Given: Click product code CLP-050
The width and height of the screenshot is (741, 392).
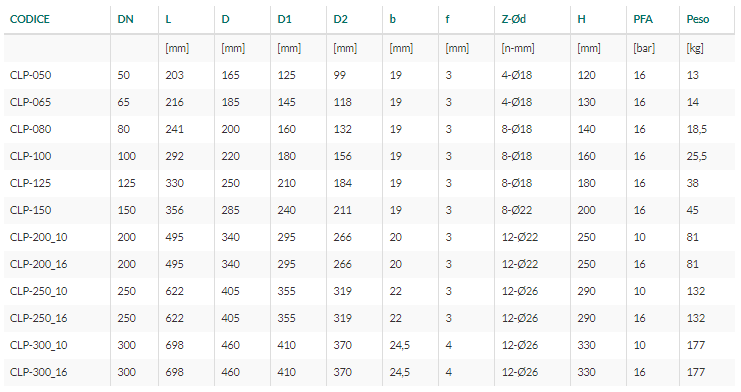Looking at the screenshot, I should coord(31,75).
